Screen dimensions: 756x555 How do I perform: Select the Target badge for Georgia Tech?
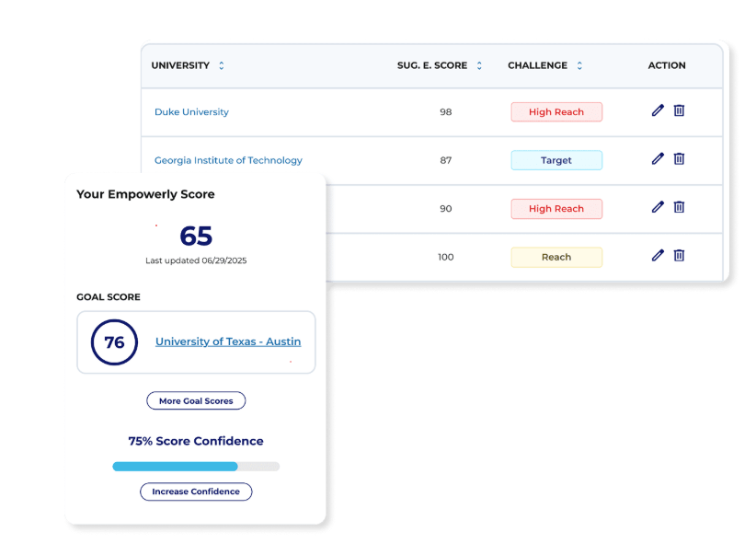tap(556, 159)
